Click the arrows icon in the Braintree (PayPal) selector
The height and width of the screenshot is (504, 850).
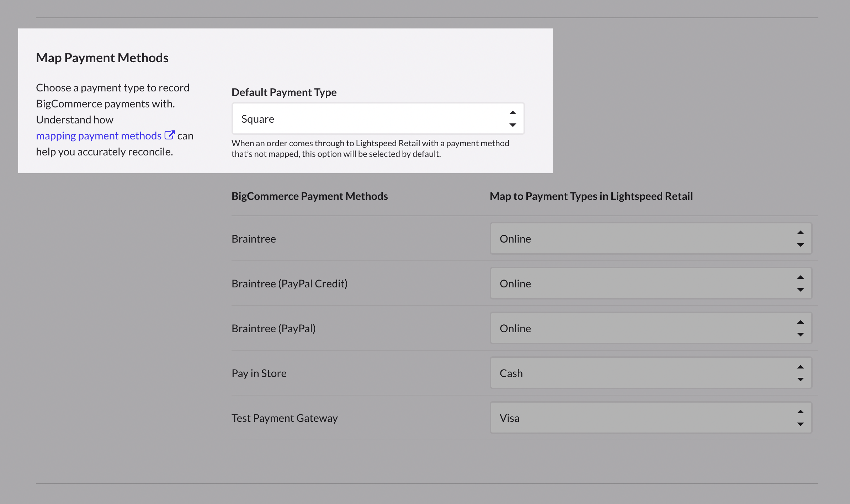800,328
